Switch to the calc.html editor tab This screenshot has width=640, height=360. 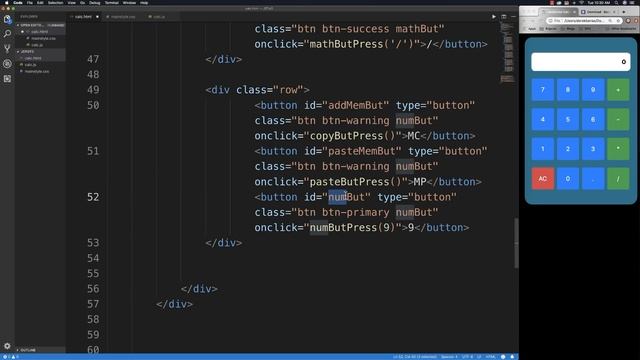(x=83, y=17)
